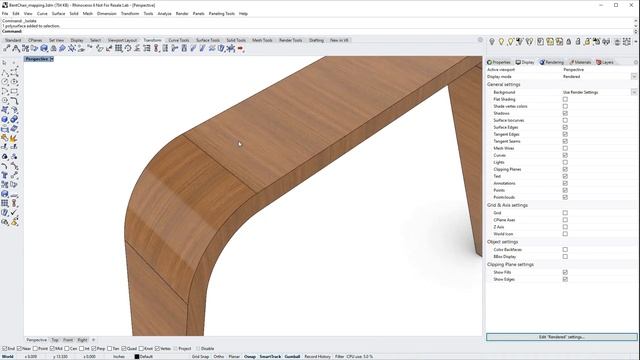Toggle Grid Snap in status bar
The width and height of the screenshot is (640, 360).
tap(200, 356)
